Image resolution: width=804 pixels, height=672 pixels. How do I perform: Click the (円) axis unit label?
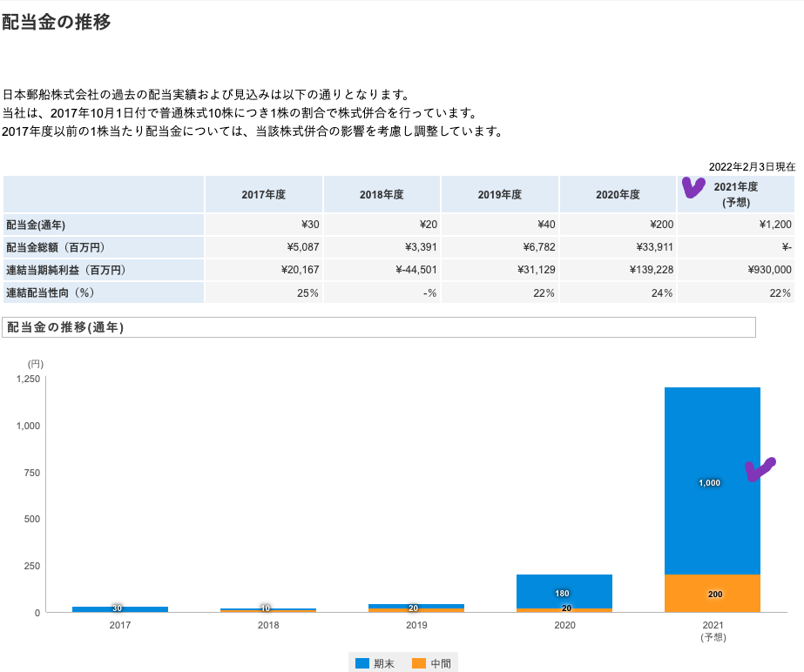point(36,364)
